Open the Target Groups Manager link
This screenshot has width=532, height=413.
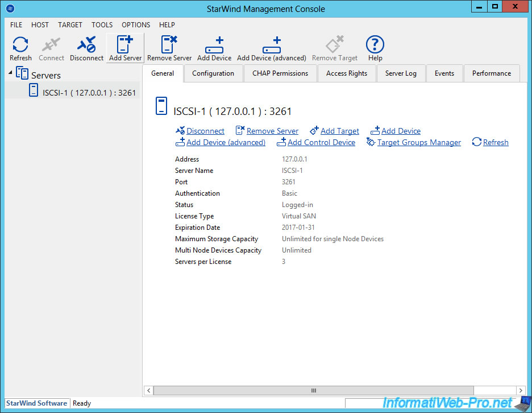point(419,143)
